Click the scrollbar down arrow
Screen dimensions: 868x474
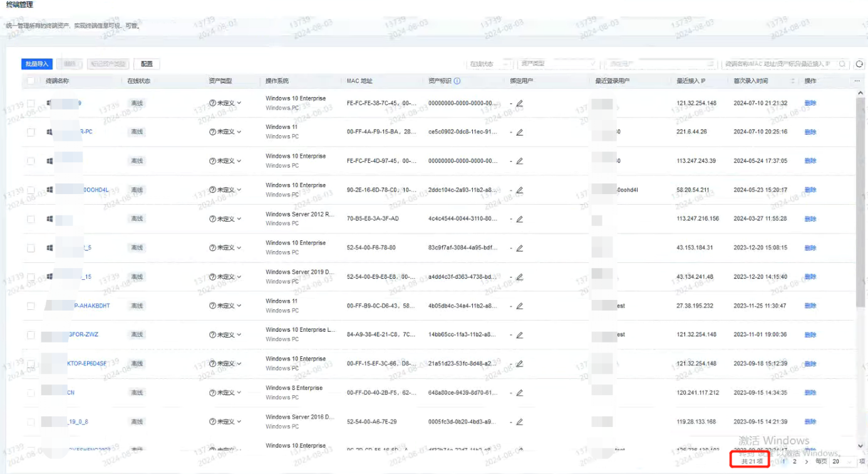pyautogui.click(x=860, y=445)
